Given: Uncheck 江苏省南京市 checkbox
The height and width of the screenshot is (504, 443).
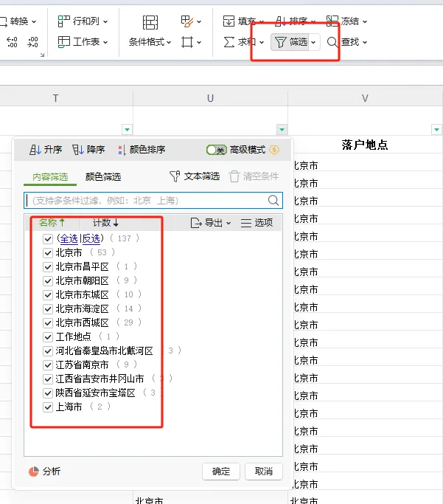Looking at the screenshot, I should (48, 365).
